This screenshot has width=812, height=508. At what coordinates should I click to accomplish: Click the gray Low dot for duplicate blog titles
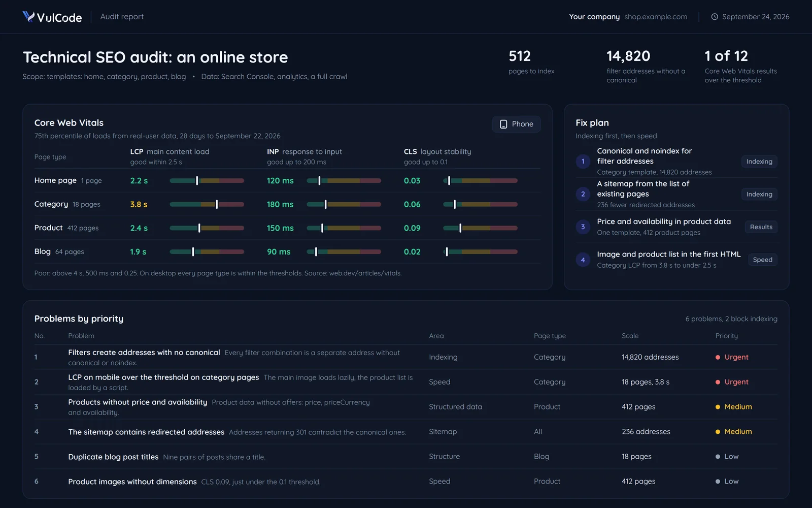(x=718, y=457)
